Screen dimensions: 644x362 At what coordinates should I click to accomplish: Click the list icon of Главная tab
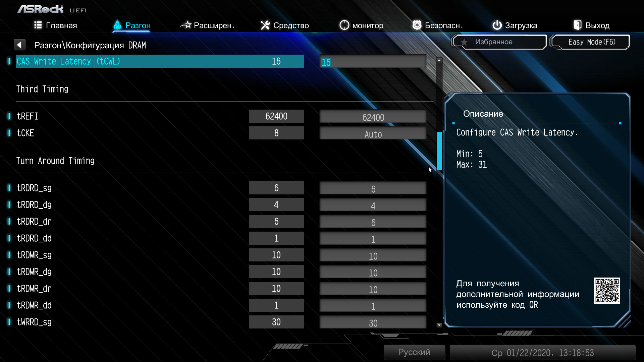coord(38,25)
